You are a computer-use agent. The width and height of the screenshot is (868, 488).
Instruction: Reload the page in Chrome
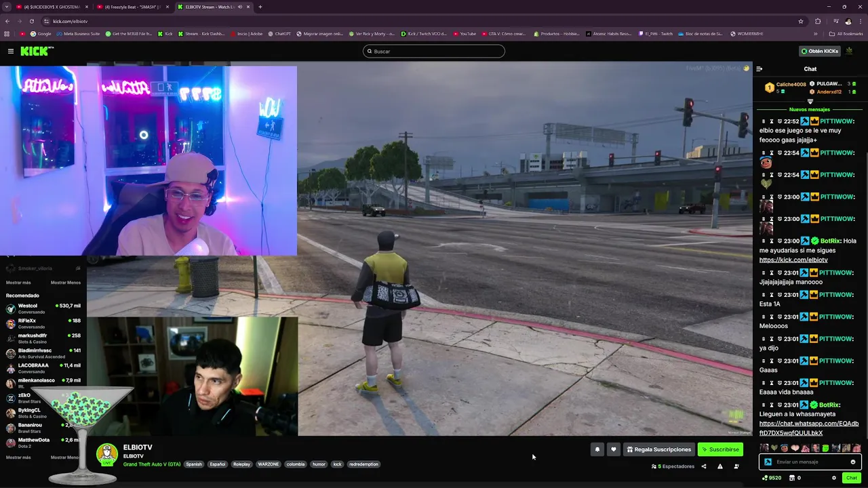tap(32, 21)
